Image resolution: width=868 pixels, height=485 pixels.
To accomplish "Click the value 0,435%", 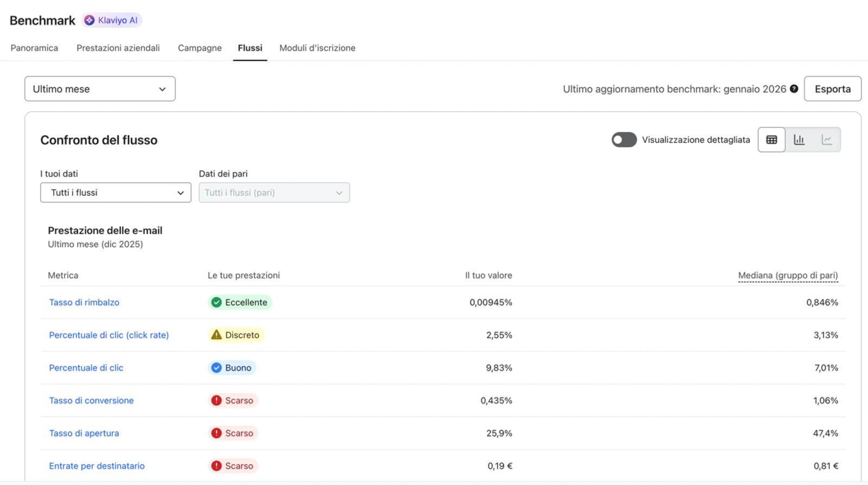I will click(x=496, y=400).
